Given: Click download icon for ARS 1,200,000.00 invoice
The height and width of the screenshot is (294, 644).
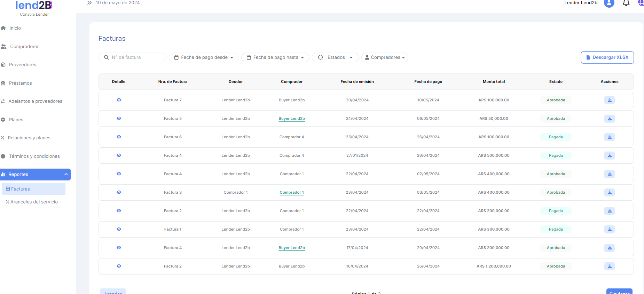Looking at the screenshot, I should pos(609,266).
